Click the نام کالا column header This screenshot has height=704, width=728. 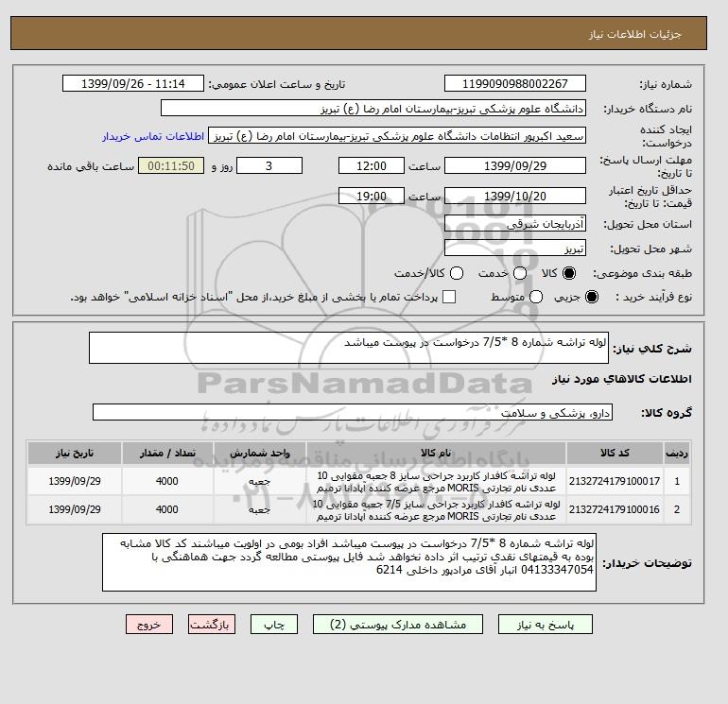(436, 453)
